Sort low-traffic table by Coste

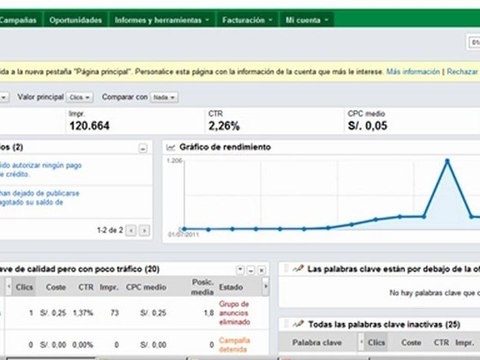tap(56, 287)
